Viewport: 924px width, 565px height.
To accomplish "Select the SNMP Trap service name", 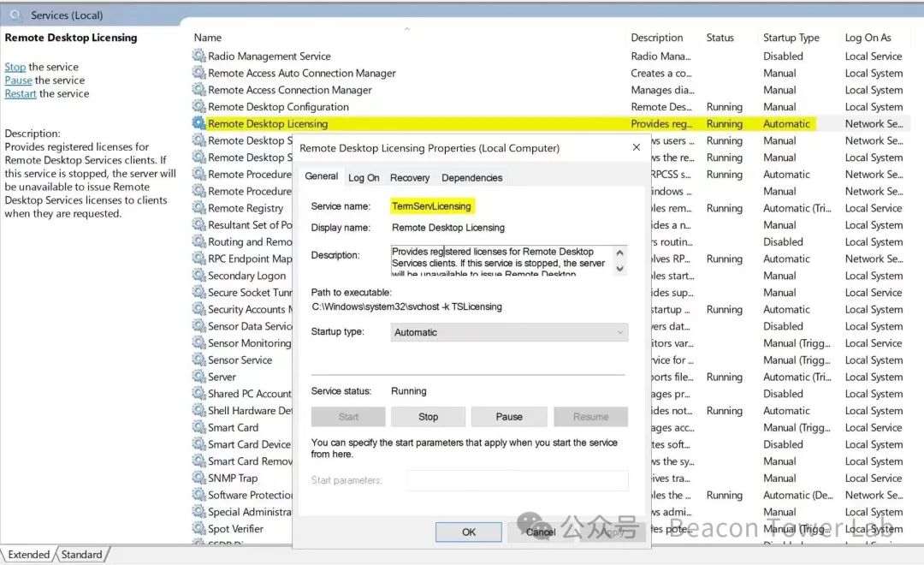I will point(233,478).
